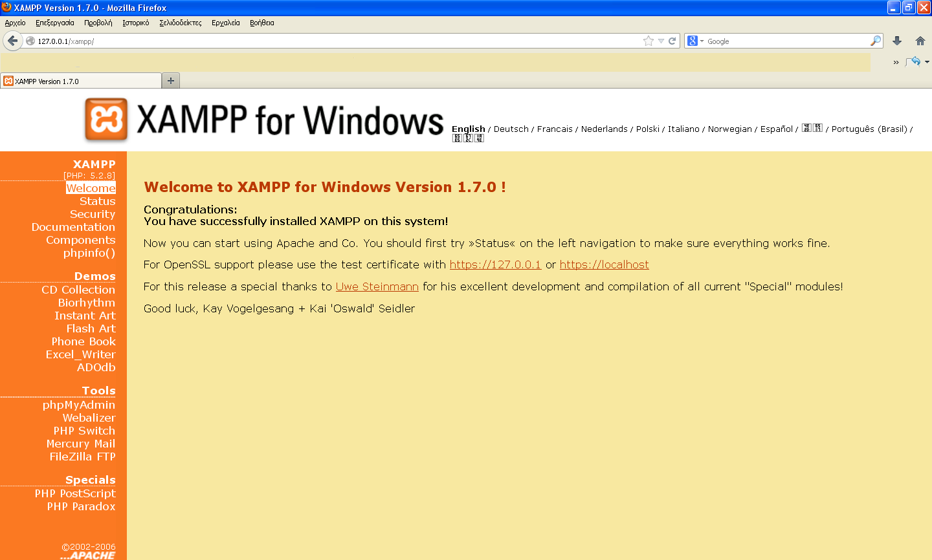Image resolution: width=932 pixels, height=560 pixels.
Task: Open the Uwe Steinmann link
Action: point(377,286)
